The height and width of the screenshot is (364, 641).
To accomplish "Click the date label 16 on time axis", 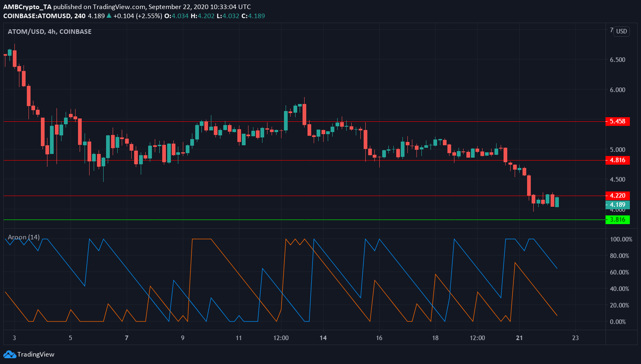I will click(x=379, y=338).
